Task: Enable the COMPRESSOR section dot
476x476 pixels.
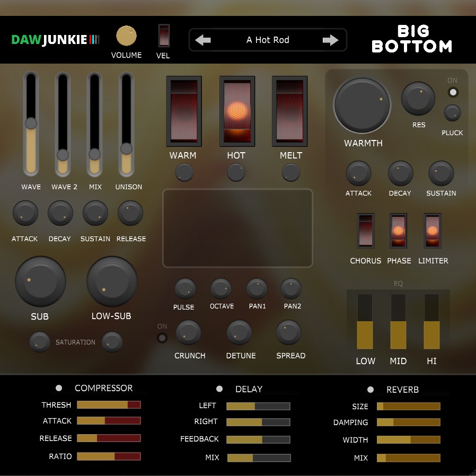Action: (x=59, y=388)
